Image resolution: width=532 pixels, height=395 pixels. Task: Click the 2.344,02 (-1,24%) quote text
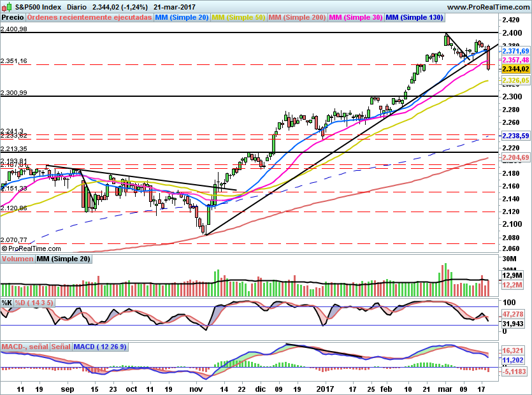[120, 7]
